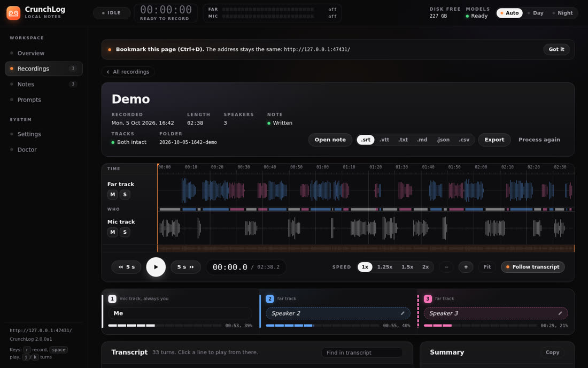Open the Recordings section
The height and width of the screenshot is (368, 588).
44,68
